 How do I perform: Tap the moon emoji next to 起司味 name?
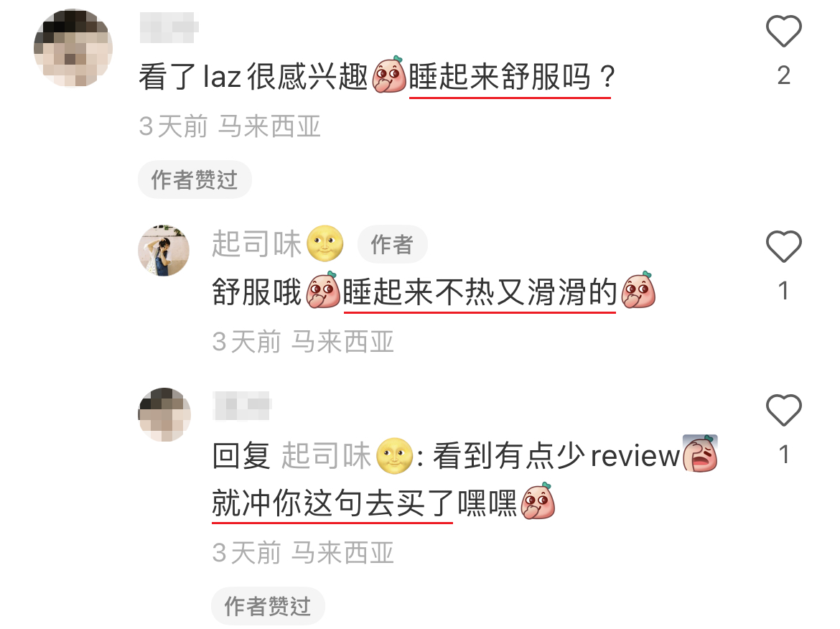click(325, 244)
